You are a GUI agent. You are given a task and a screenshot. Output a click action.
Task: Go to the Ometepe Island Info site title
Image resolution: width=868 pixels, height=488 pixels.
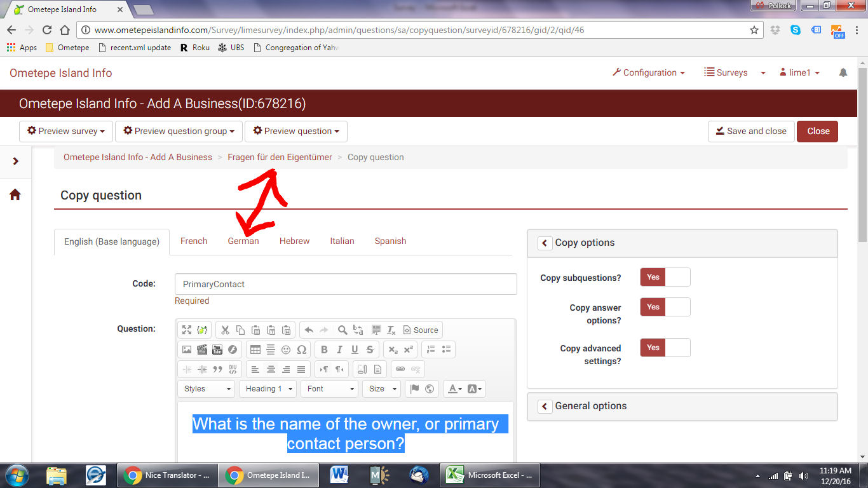[x=61, y=73]
